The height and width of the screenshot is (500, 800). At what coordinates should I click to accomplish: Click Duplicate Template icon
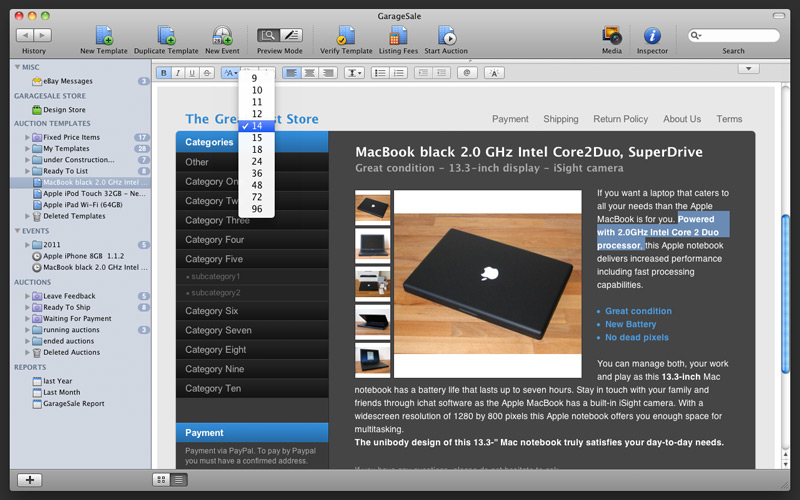point(166,36)
